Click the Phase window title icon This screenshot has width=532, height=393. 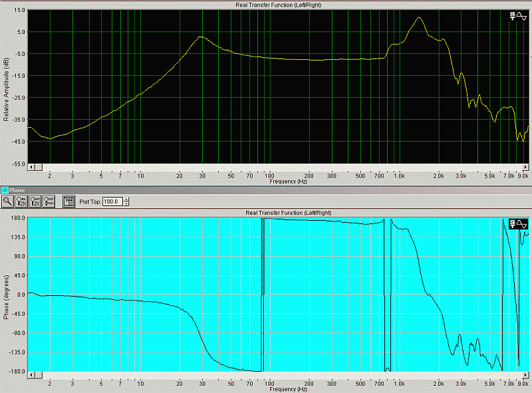[5, 190]
